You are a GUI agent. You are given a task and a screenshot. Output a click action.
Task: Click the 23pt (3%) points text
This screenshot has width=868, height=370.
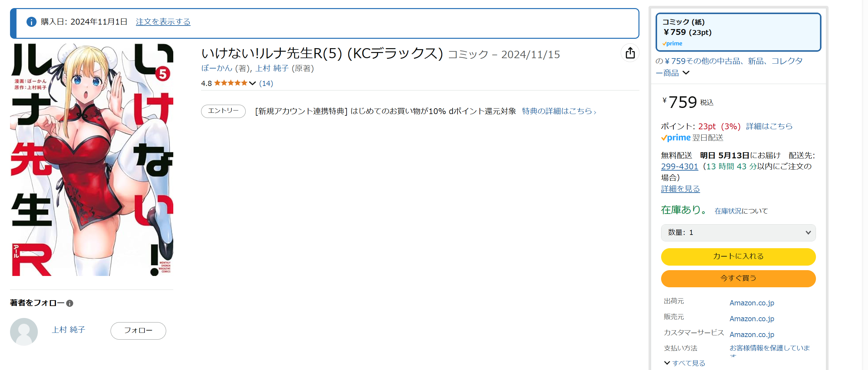click(x=719, y=126)
